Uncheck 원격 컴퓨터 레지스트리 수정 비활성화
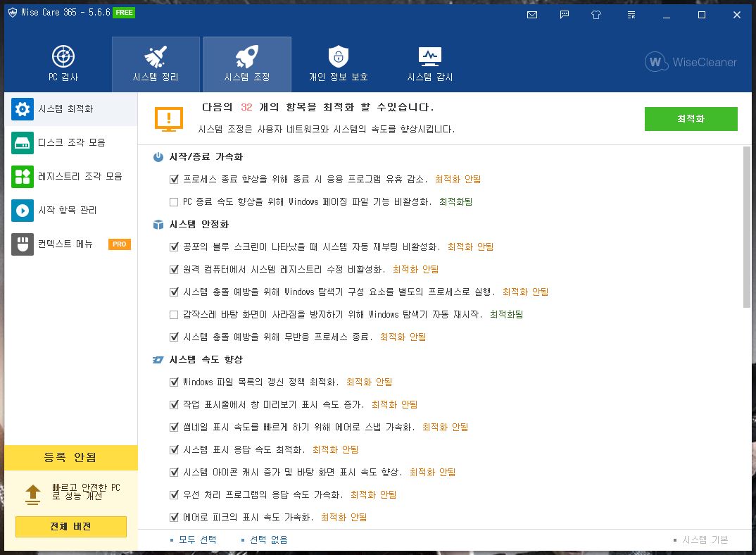Screen dimensions: 756x555 (174, 270)
